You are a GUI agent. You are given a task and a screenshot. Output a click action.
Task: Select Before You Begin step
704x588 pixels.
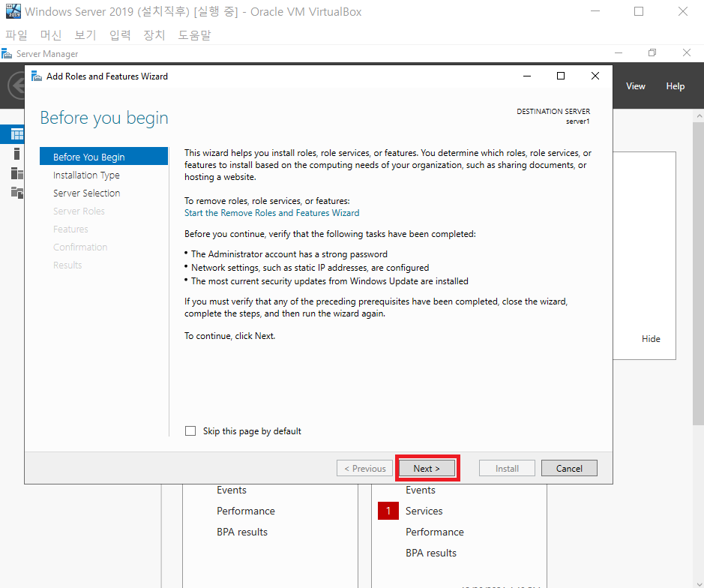(x=103, y=157)
